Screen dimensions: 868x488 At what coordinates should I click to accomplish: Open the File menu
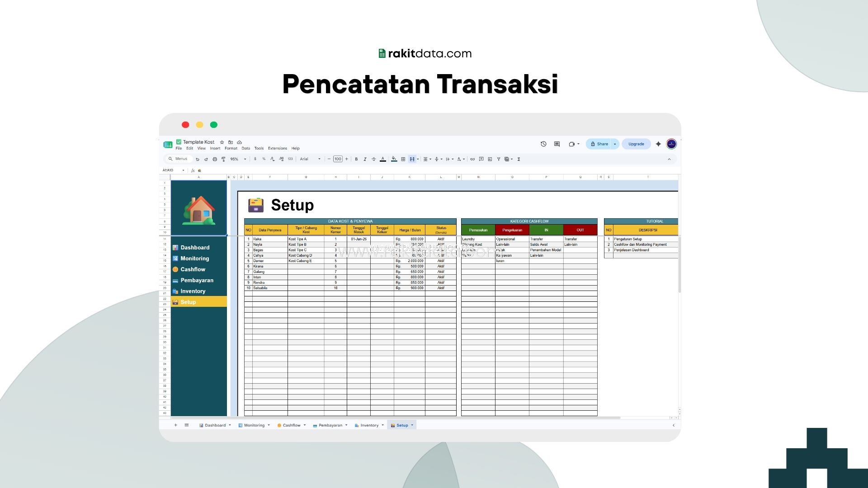coord(179,148)
